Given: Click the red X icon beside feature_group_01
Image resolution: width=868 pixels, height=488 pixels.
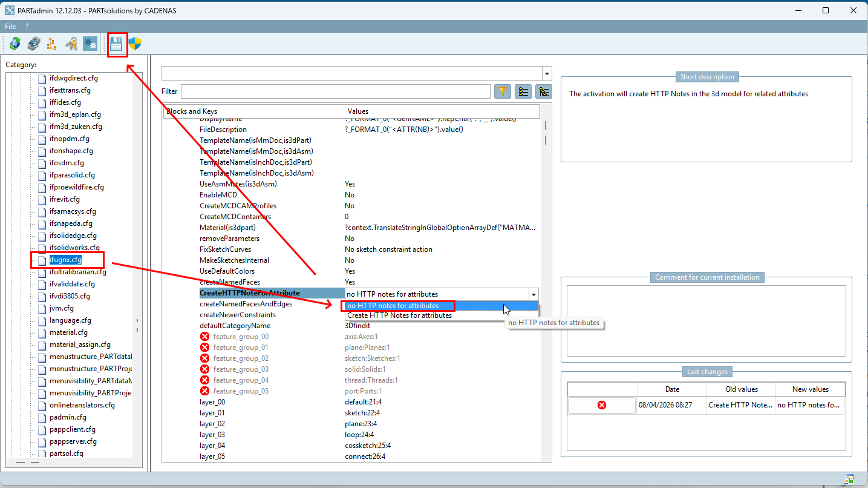Looking at the screenshot, I should [204, 348].
